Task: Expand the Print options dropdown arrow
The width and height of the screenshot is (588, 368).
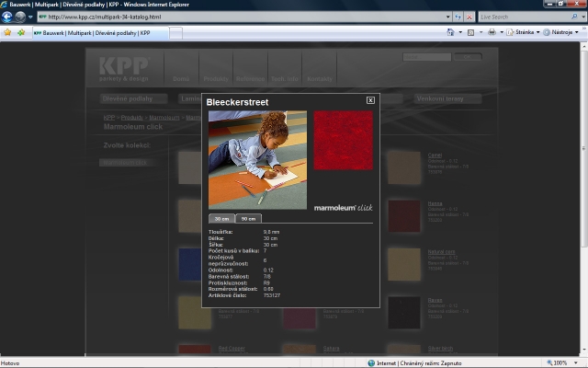Action: coord(502,32)
